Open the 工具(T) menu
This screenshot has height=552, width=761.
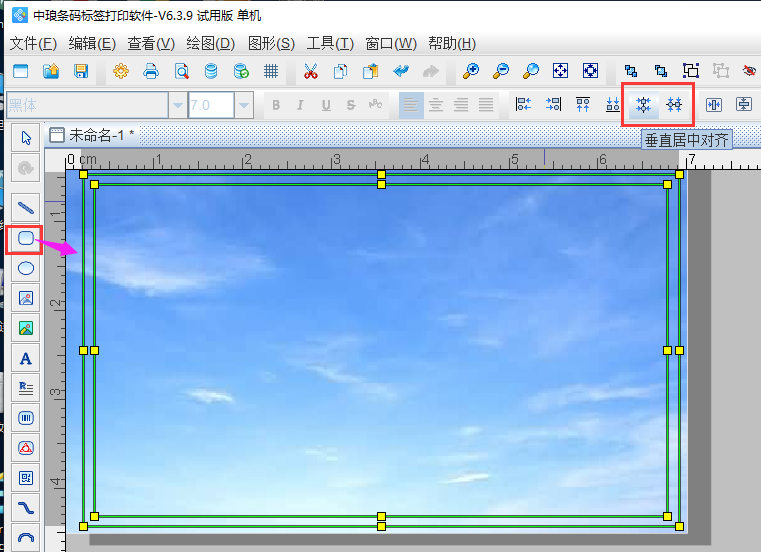tap(330, 44)
